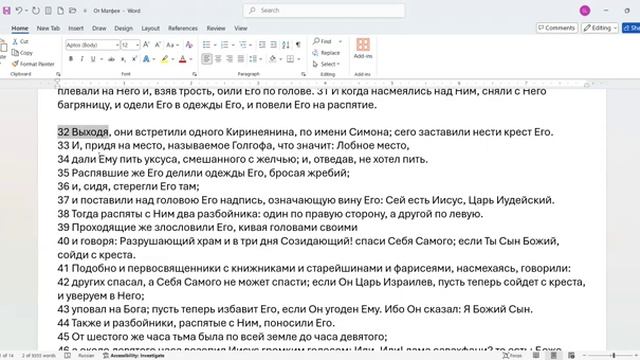640x360 pixels.
Task: Switch to the Design tab
Action: tap(124, 28)
